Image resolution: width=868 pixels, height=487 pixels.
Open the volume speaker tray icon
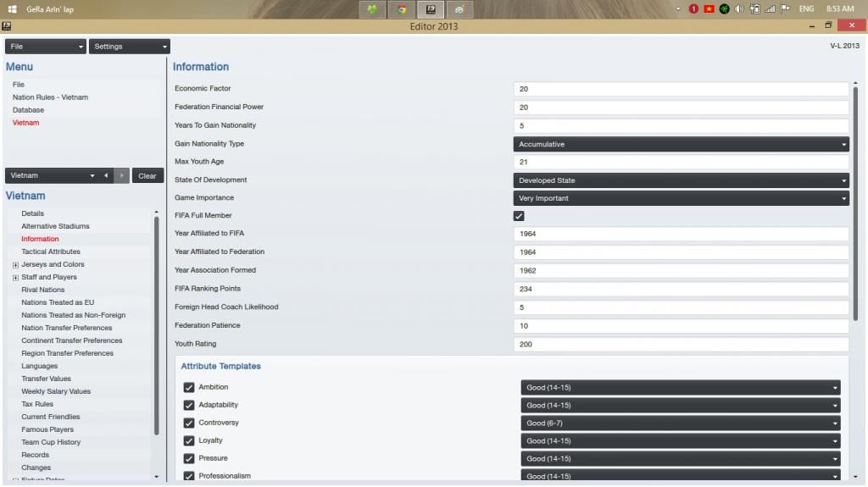point(739,8)
